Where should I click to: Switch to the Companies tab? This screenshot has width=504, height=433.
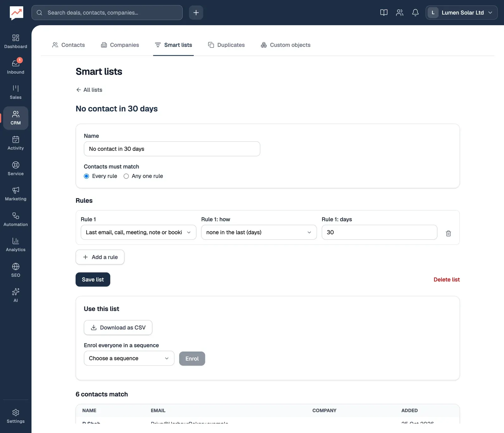120,45
